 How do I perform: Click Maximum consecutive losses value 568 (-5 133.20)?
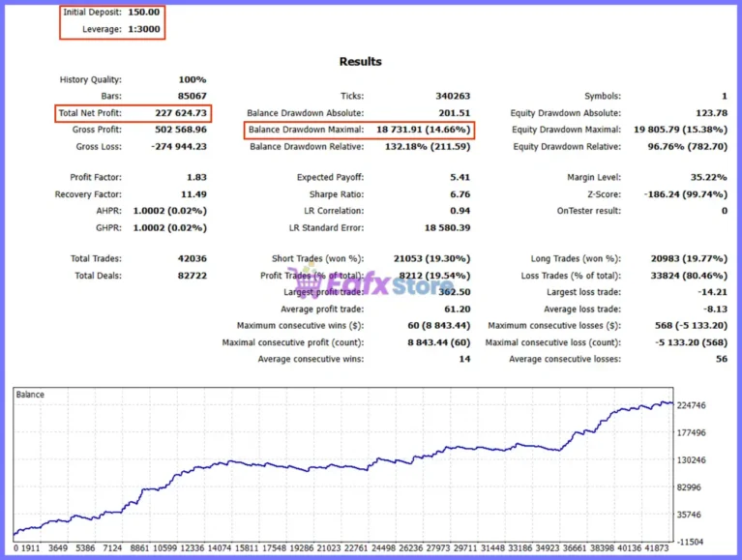[x=691, y=326]
